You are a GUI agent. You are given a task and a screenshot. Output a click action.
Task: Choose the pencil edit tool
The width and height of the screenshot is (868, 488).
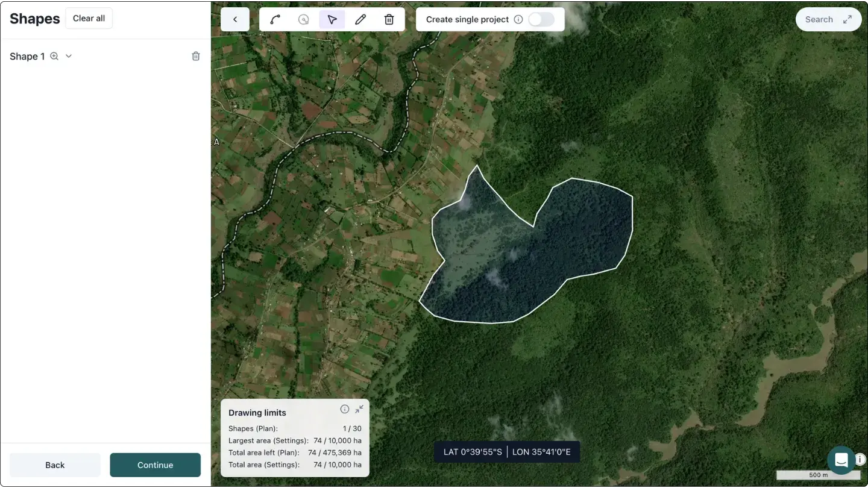coord(360,19)
